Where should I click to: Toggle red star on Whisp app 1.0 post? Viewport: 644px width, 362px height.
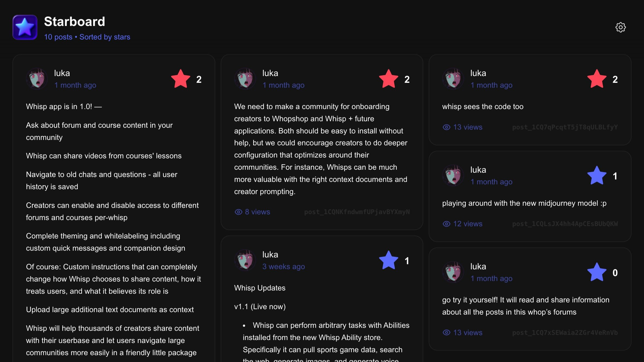pos(181,79)
